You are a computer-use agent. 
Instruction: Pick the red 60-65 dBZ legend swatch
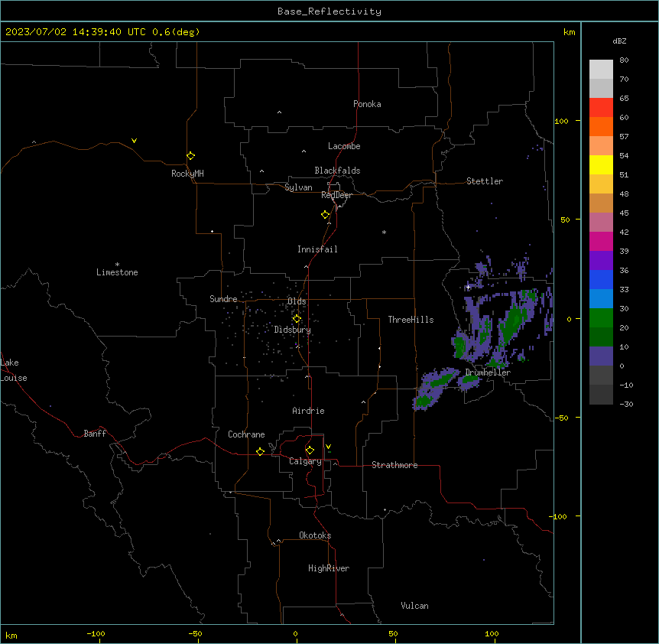click(x=601, y=108)
